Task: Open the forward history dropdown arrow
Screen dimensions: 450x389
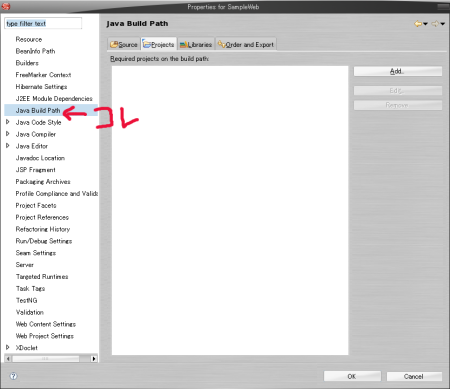Action: tap(443, 24)
